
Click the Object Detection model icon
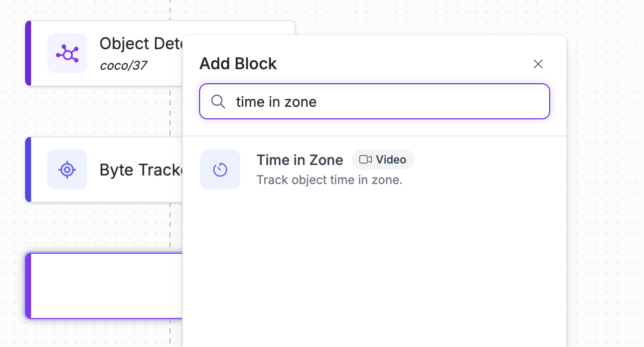click(67, 53)
